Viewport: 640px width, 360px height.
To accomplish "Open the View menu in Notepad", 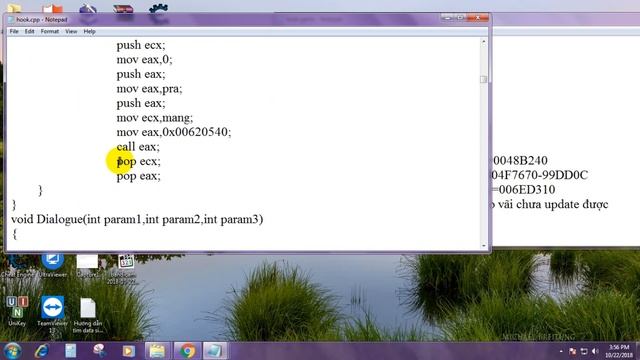I will pos(71,31).
